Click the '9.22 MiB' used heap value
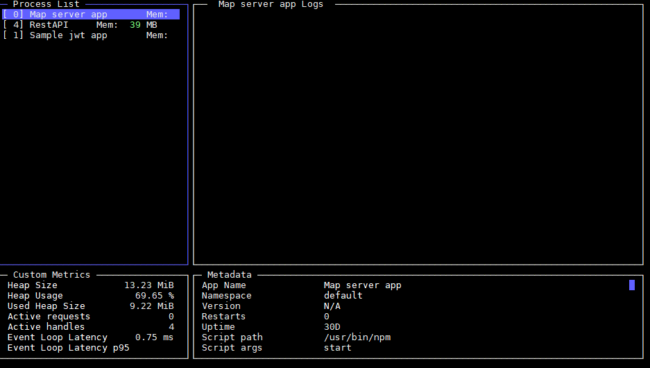The image size is (650, 368). 152,306
